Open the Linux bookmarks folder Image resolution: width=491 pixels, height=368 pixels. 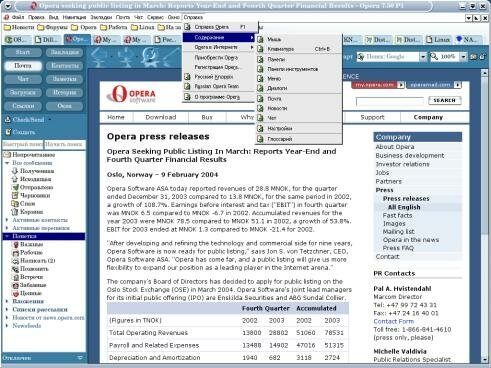click(143, 27)
